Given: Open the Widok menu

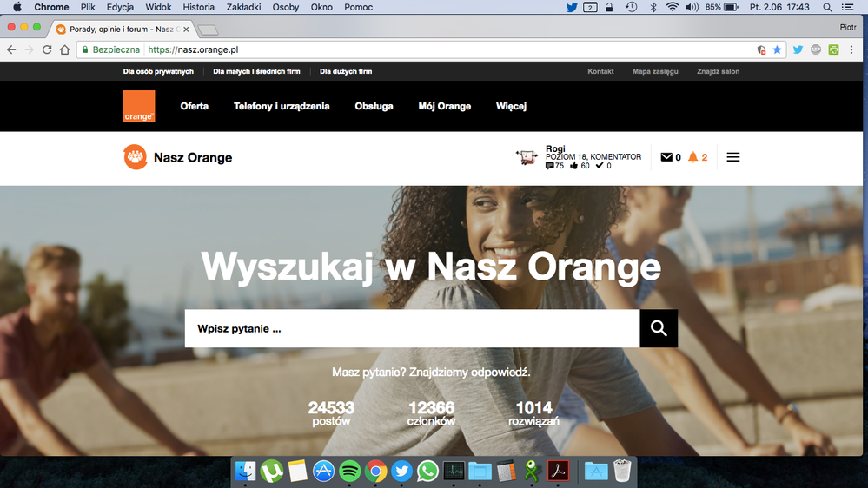Looking at the screenshot, I should [x=158, y=7].
